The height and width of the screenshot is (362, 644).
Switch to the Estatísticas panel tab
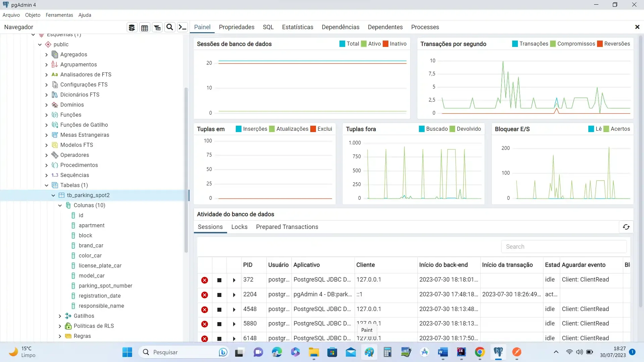tap(297, 27)
